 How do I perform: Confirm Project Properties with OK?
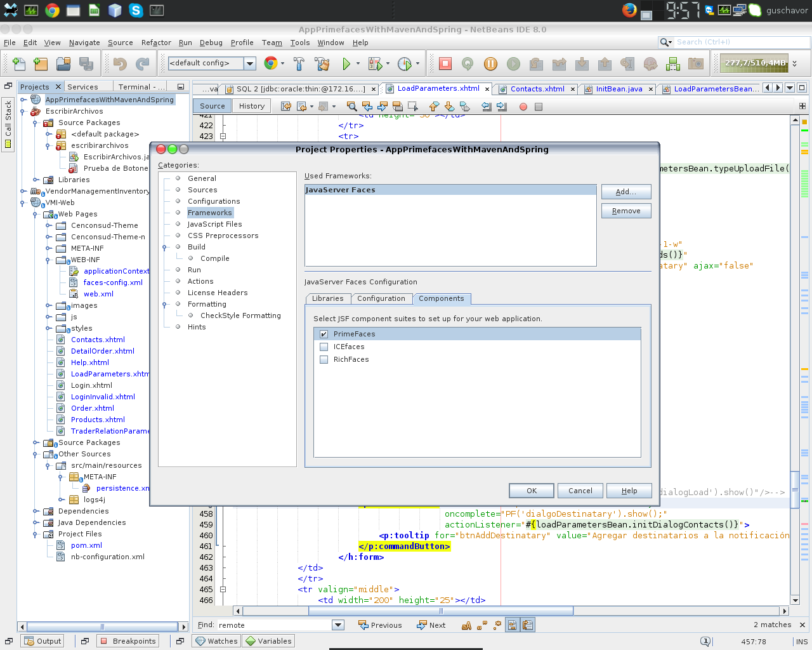coord(531,490)
